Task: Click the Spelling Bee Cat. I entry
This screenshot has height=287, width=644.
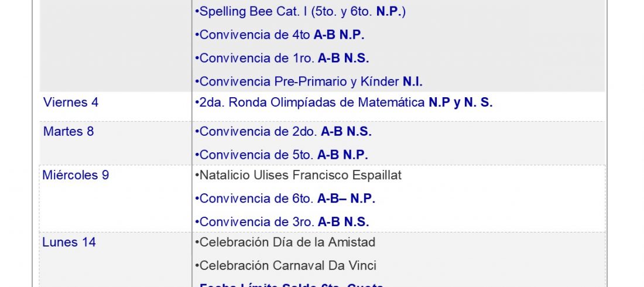Action: [x=300, y=12]
